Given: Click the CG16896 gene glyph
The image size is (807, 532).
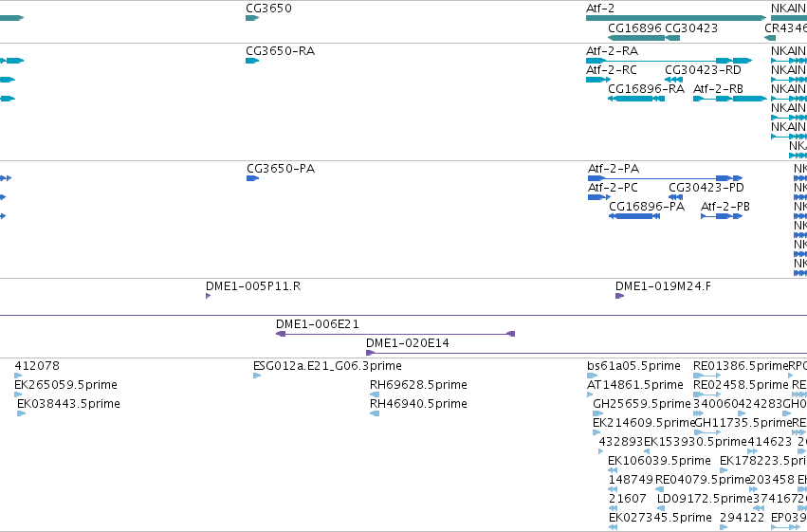Looking at the screenshot, I should [x=636, y=38].
